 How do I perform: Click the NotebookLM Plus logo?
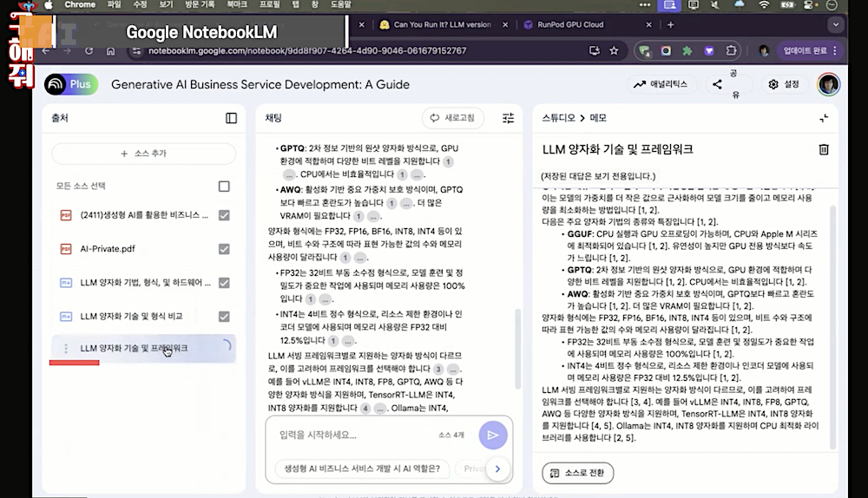click(x=71, y=84)
